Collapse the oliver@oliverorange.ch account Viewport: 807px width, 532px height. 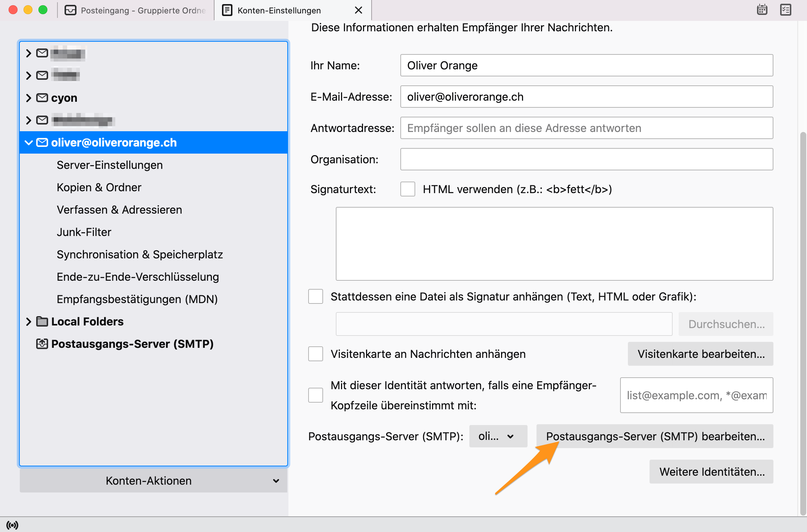point(29,142)
